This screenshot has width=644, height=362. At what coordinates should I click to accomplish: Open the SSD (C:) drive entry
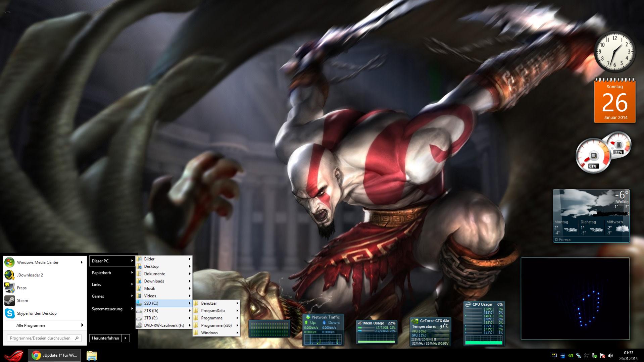(x=163, y=303)
